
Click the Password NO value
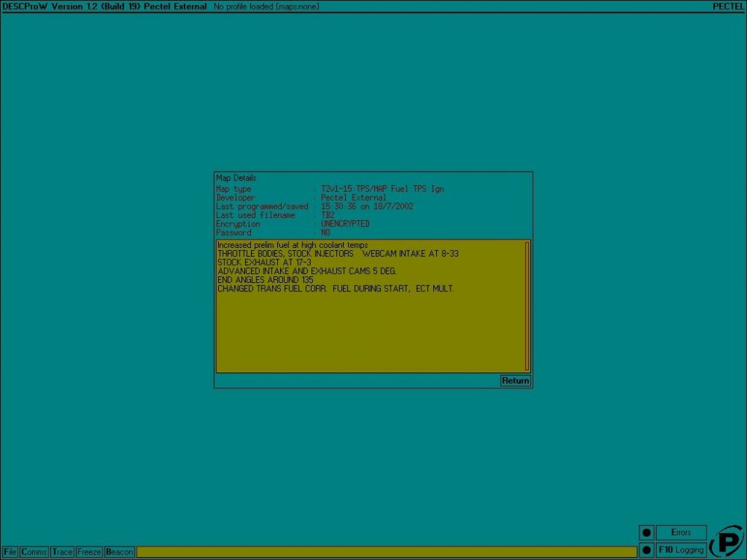coord(326,233)
